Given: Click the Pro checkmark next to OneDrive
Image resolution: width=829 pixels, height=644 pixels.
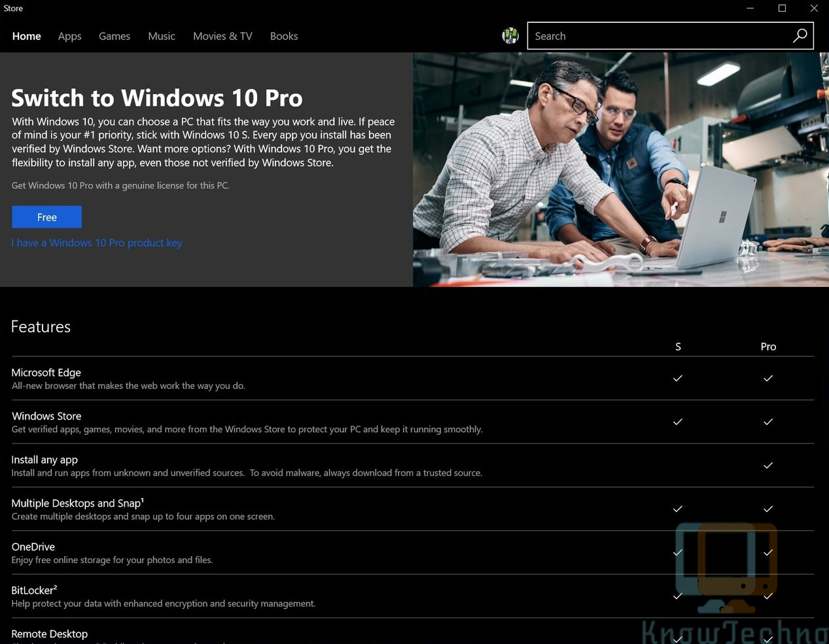Looking at the screenshot, I should pyautogui.click(x=768, y=552).
